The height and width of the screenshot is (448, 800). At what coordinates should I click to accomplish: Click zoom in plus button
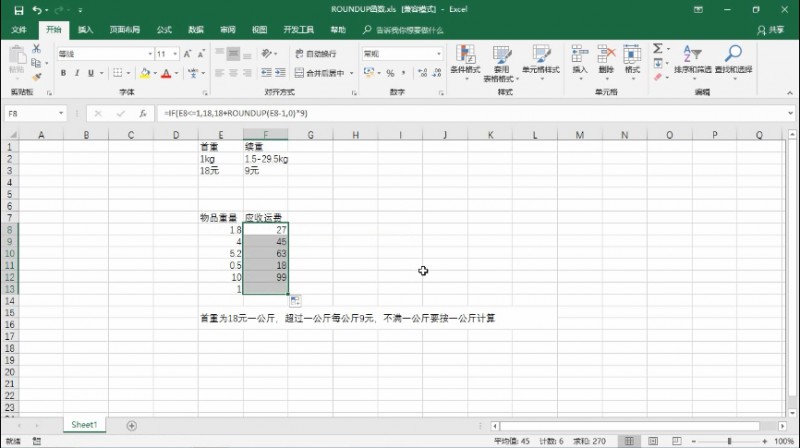click(x=764, y=441)
